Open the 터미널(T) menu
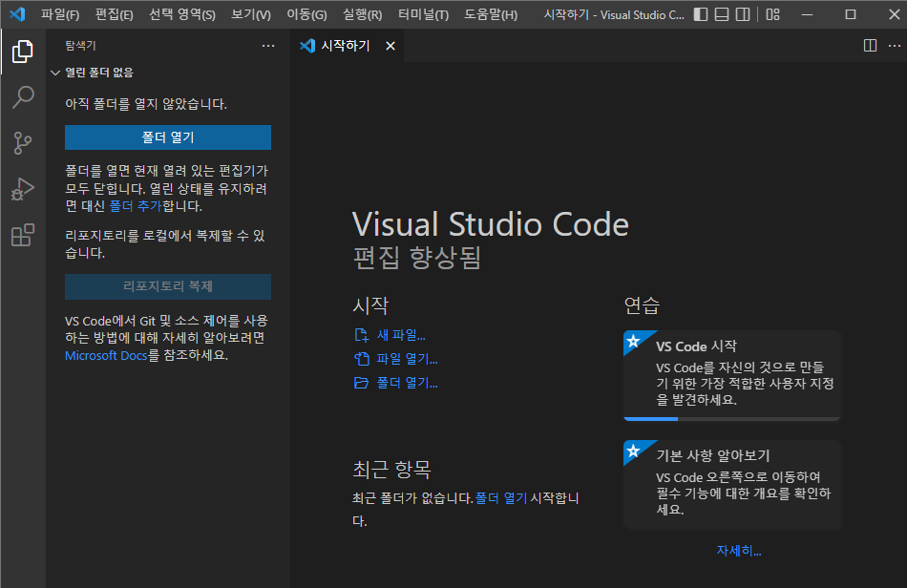The width and height of the screenshot is (907, 588). coord(423,14)
